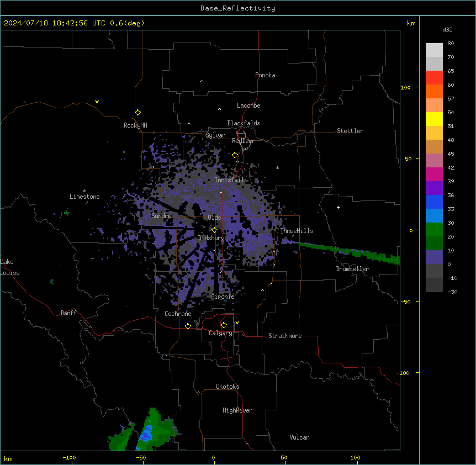Click the light gray swatch at legend top

click(x=434, y=50)
